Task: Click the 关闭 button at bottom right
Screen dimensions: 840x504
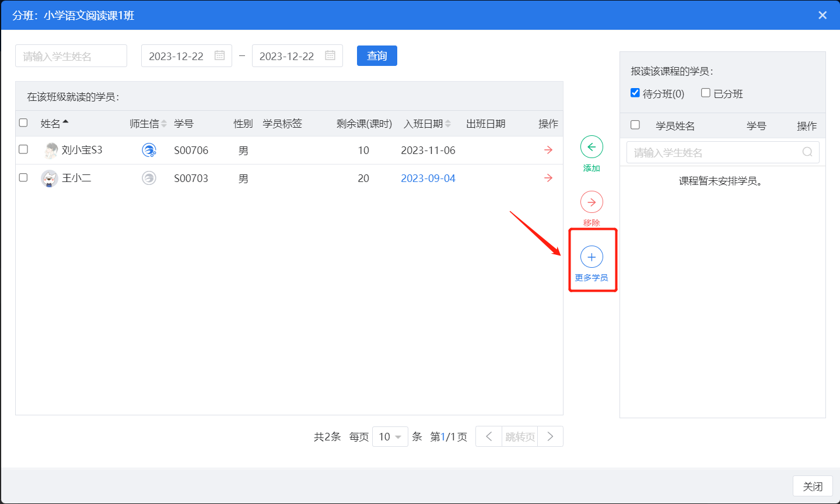Action: [813, 486]
